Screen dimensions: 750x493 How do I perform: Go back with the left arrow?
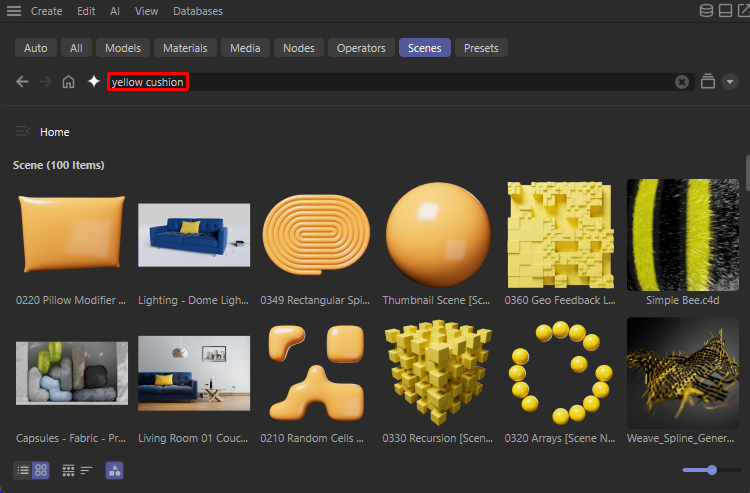tap(22, 82)
